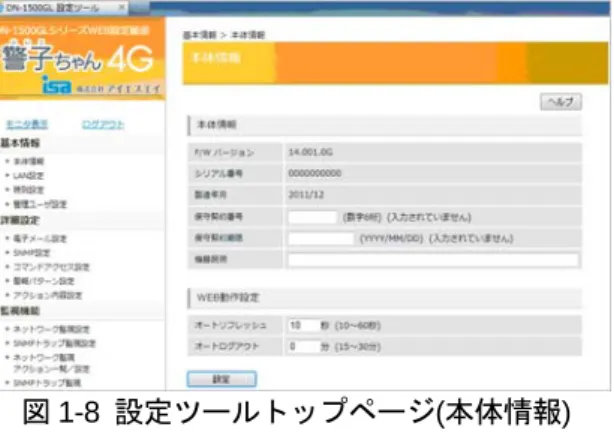Screen dimensions: 614x442
Task: Open 管理ユーザ設定 in the sidebar
Action: point(40,204)
